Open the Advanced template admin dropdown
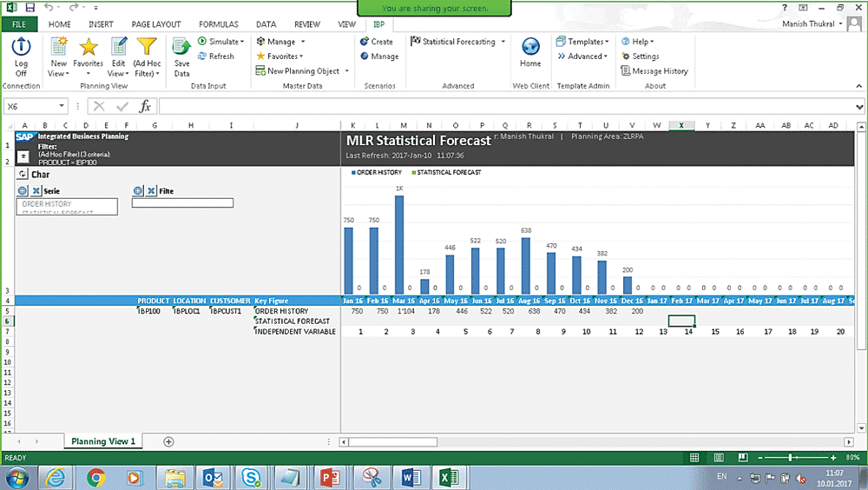Screen dimensions: 868x490 582,56
